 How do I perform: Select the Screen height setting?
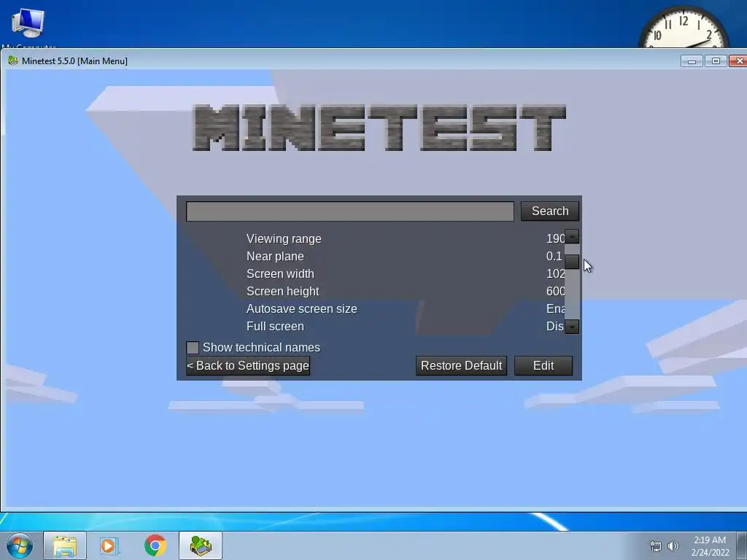click(x=376, y=291)
